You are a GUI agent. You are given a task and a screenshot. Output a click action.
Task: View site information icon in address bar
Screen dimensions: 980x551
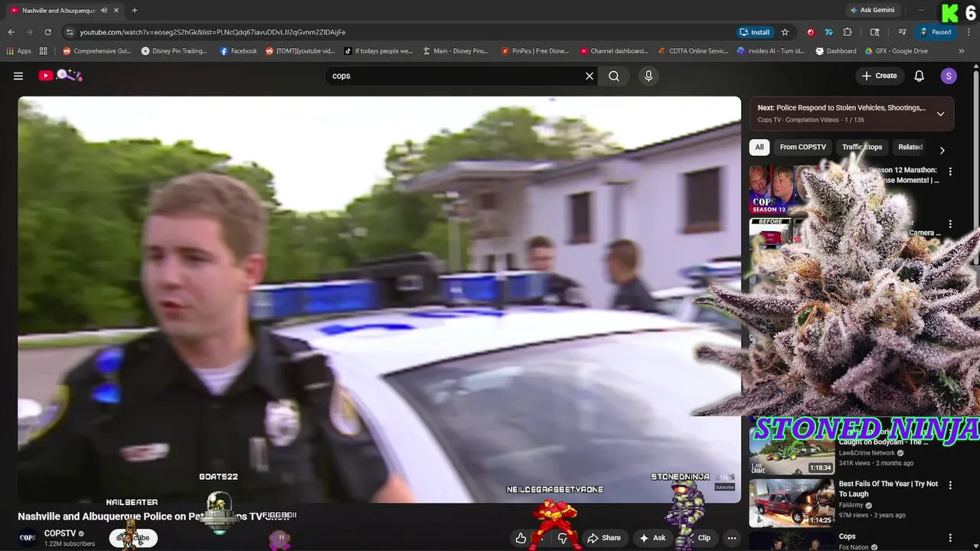pos(69,32)
